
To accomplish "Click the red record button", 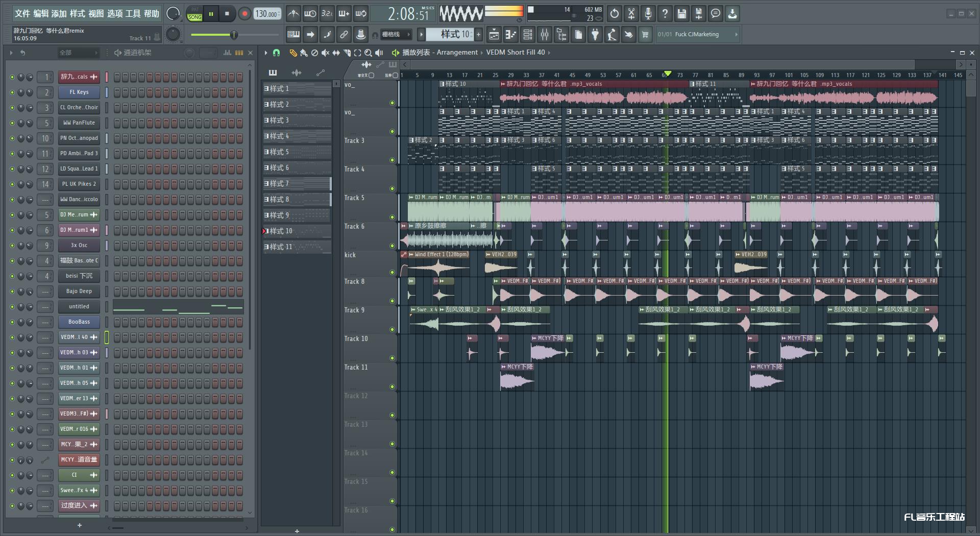I will pos(244,14).
